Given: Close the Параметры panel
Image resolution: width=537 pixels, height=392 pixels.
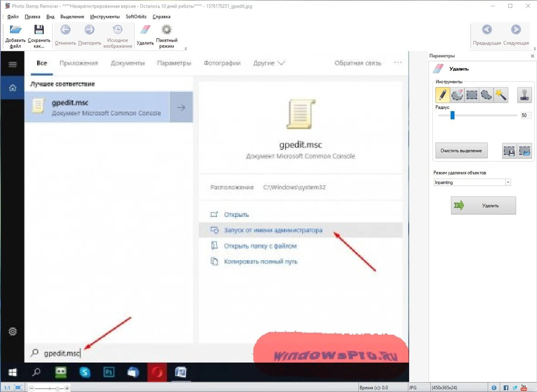Looking at the screenshot, I should pyautogui.click(x=532, y=56).
